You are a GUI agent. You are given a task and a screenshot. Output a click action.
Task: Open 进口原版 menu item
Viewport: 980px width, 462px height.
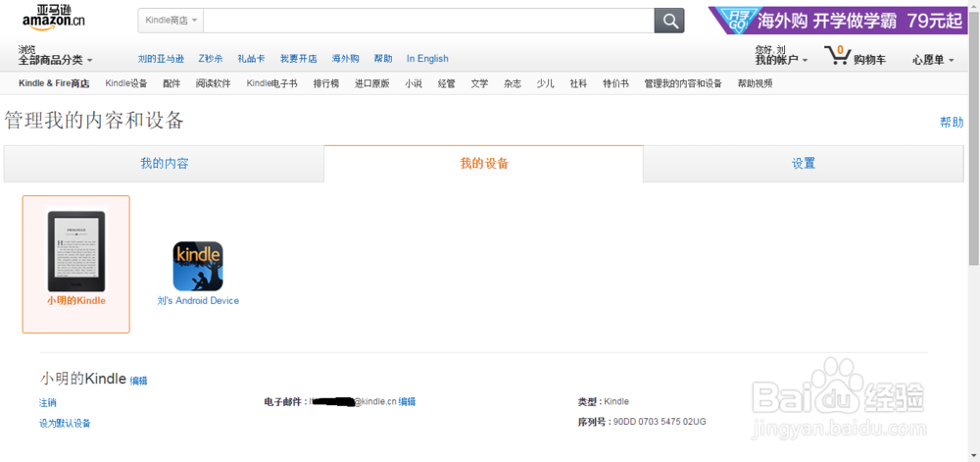pyautogui.click(x=371, y=83)
